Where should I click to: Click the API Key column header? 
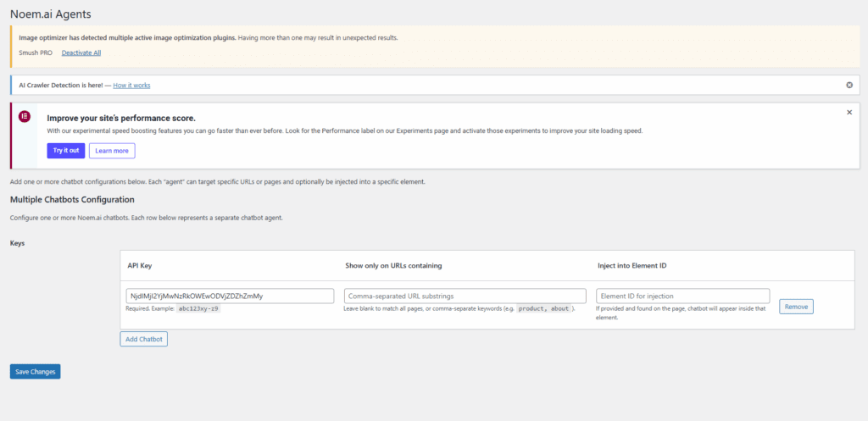[140, 266]
